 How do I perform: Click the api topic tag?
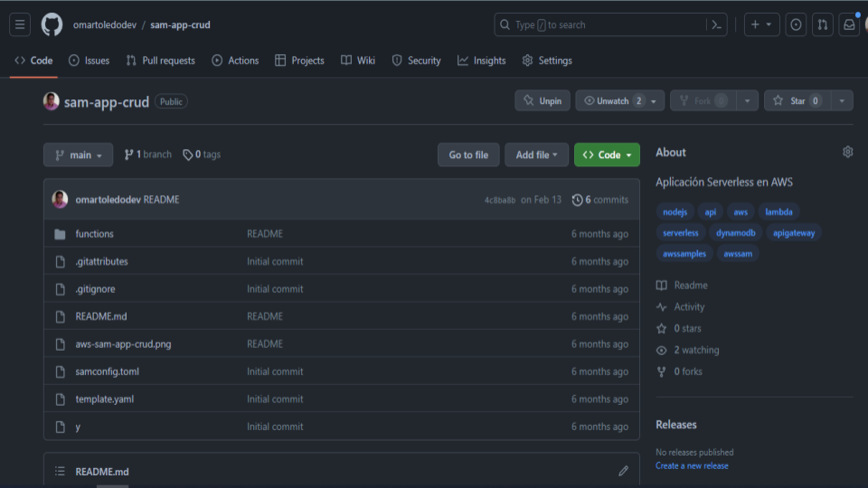point(711,211)
